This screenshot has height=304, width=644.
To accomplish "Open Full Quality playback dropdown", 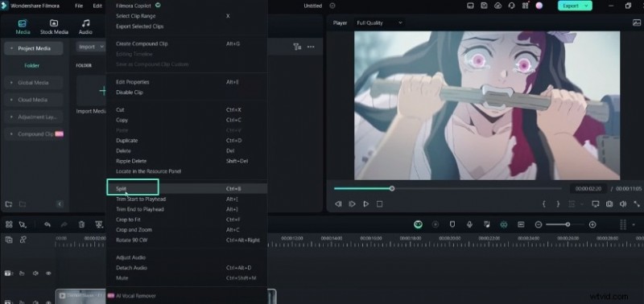I will coord(379,23).
